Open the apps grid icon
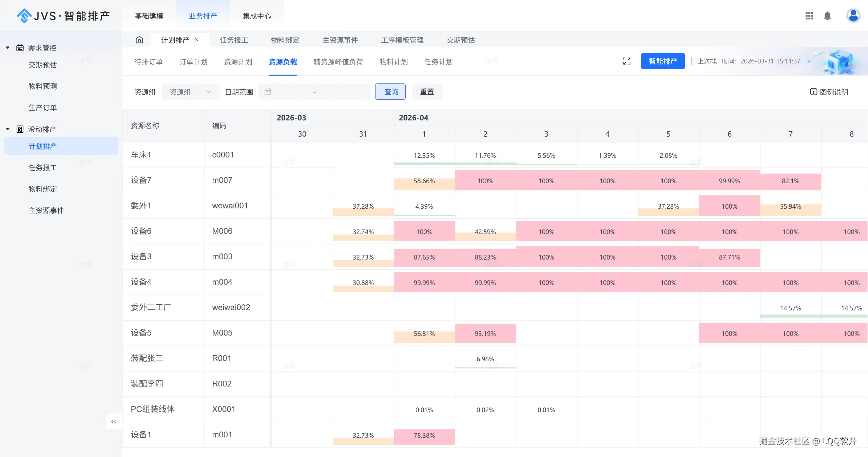The width and height of the screenshot is (868, 457). tap(809, 16)
